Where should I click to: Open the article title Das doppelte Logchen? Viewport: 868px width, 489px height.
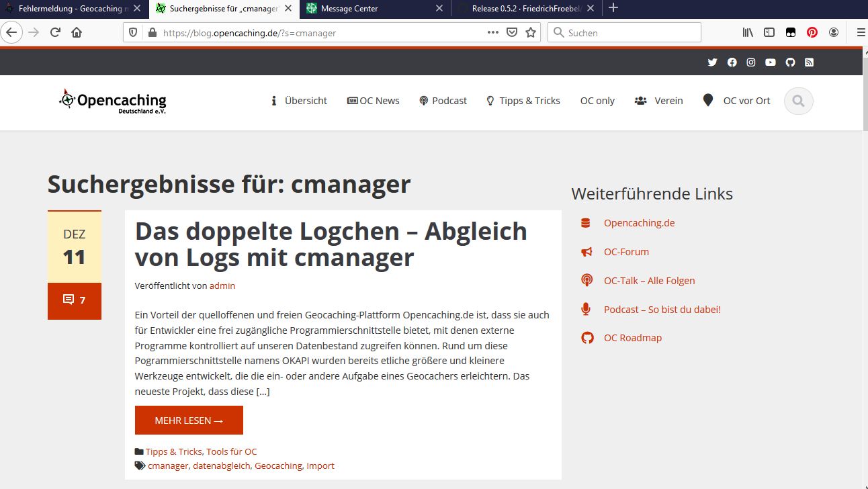(x=331, y=244)
